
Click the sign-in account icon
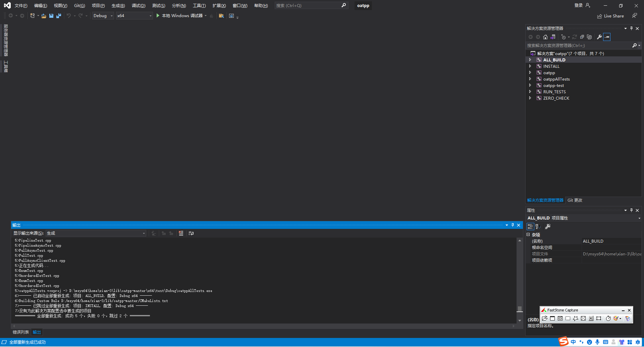[588, 5]
